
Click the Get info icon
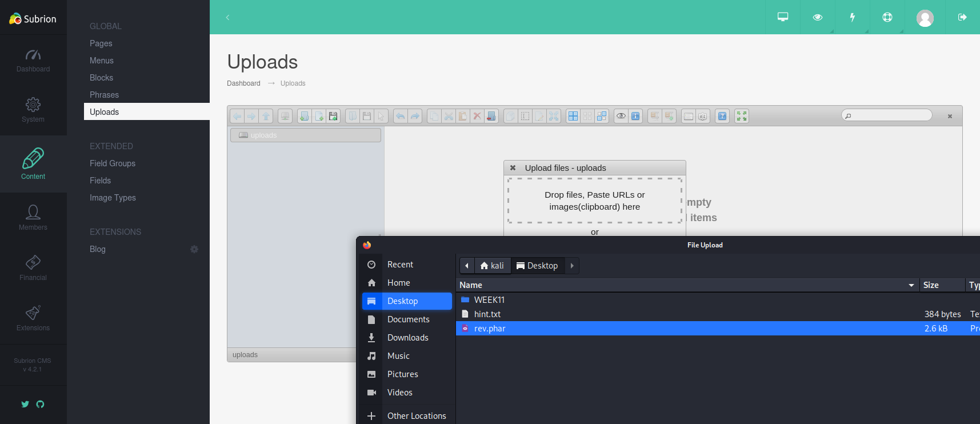[635, 116]
